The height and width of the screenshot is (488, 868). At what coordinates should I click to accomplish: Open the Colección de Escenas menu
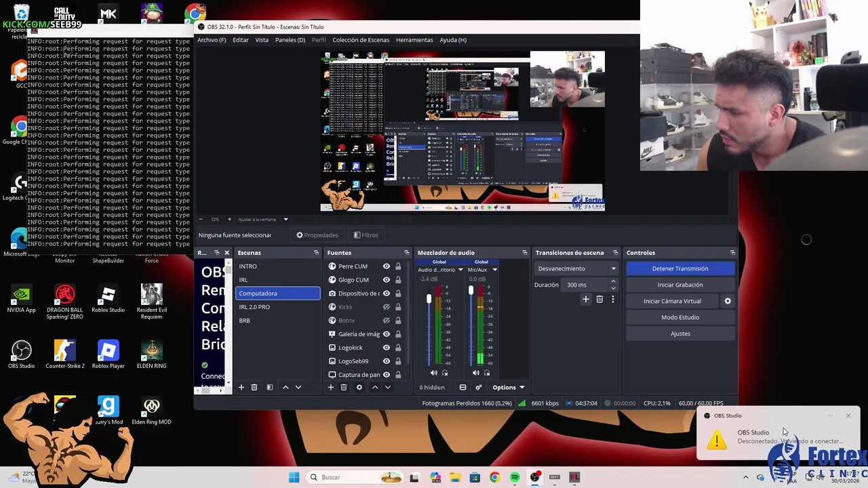pos(361,40)
